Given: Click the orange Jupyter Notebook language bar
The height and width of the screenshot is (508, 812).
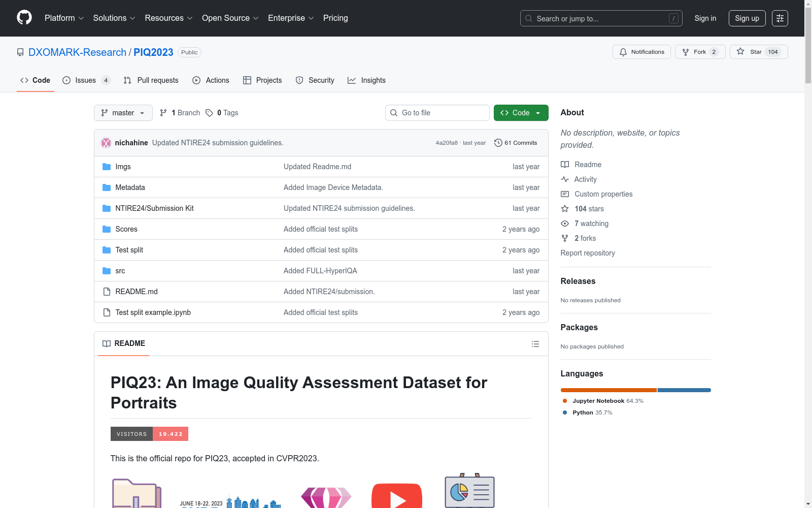Looking at the screenshot, I should pos(608,390).
